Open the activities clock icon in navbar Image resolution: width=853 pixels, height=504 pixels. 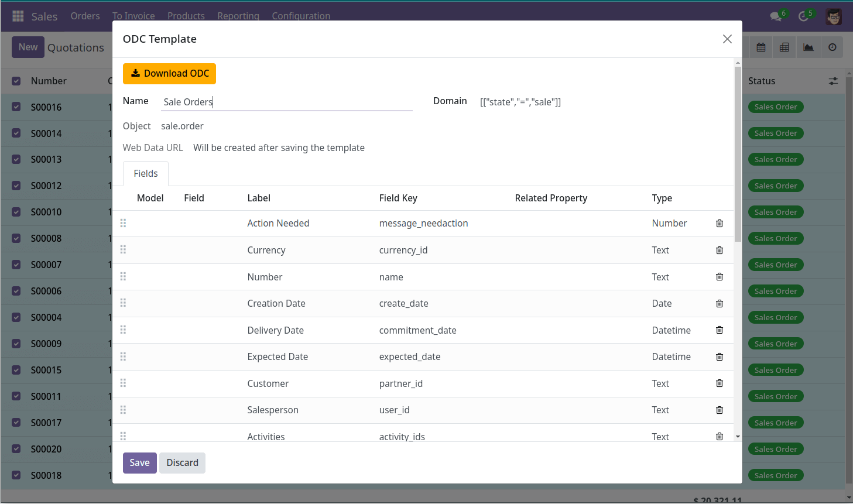coord(804,16)
